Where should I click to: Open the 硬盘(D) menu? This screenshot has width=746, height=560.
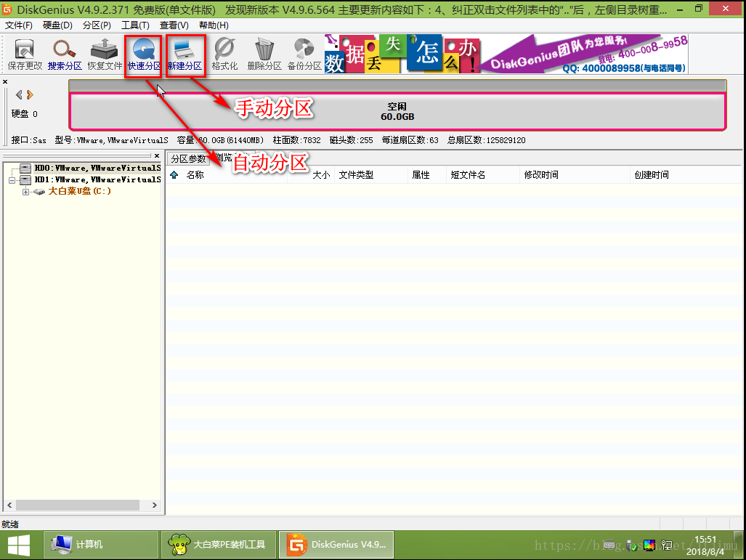pos(57,25)
